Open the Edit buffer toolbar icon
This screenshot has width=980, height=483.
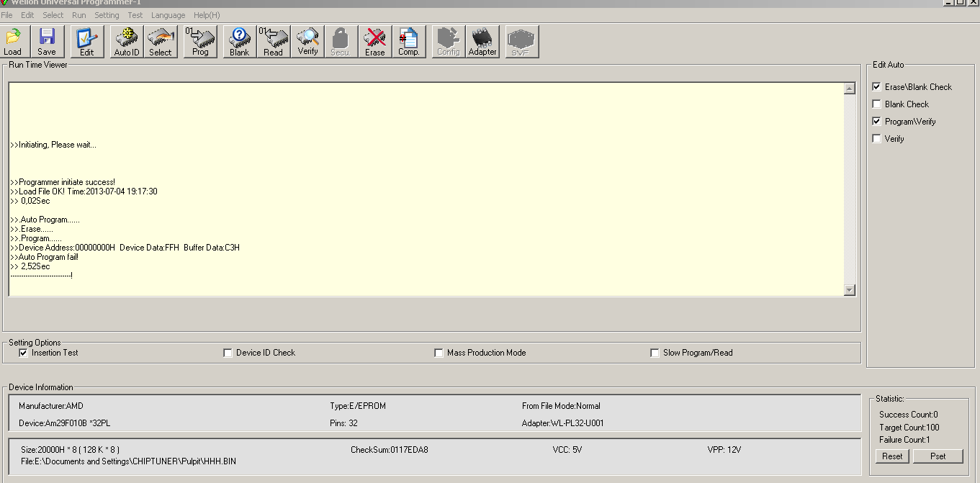point(87,42)
